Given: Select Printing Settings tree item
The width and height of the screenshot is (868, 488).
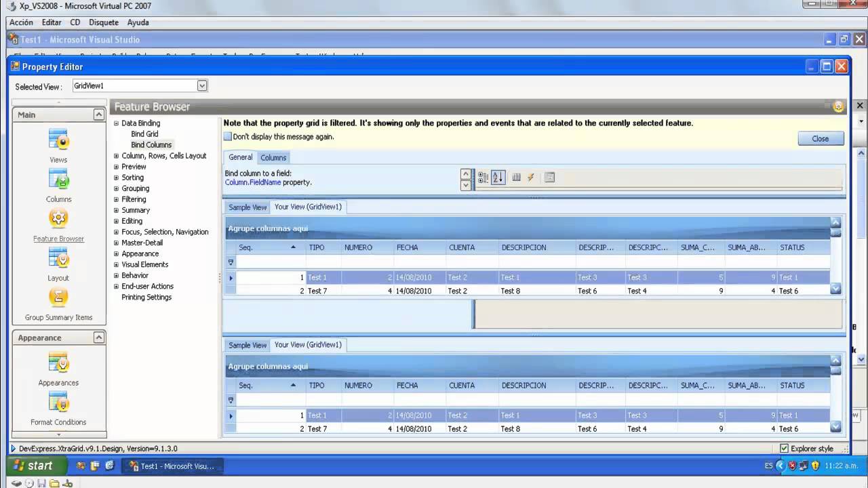Looking at the screenshot, I should point(146,297).
